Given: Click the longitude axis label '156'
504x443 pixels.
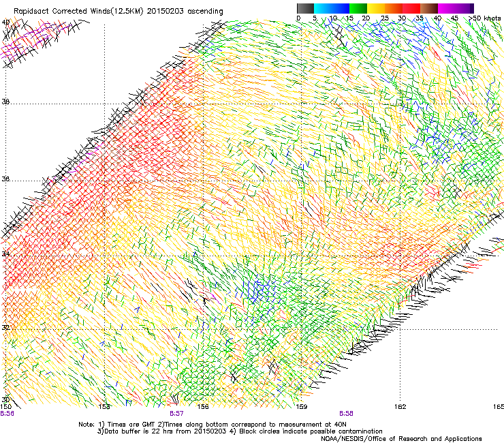Looking at the screenshot, I should tap(203, 407).
